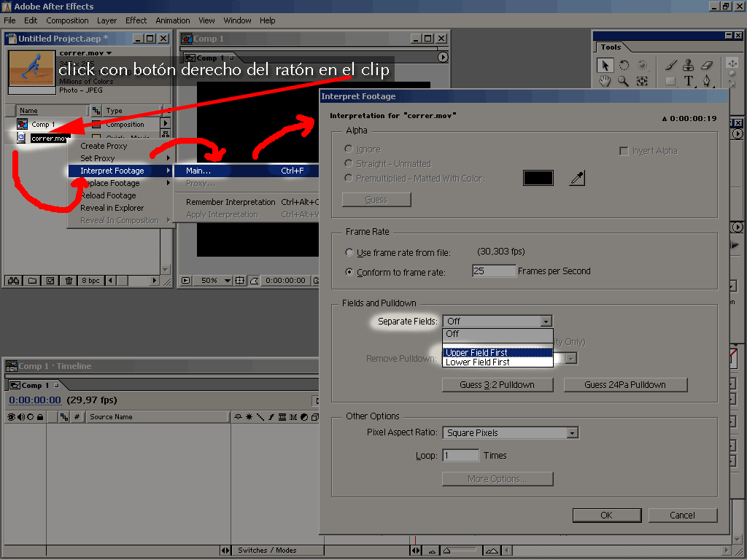This screenshot has height=560, width=747.
Task: Click the black matte color swatch
Action: click(x=538, y=178)
